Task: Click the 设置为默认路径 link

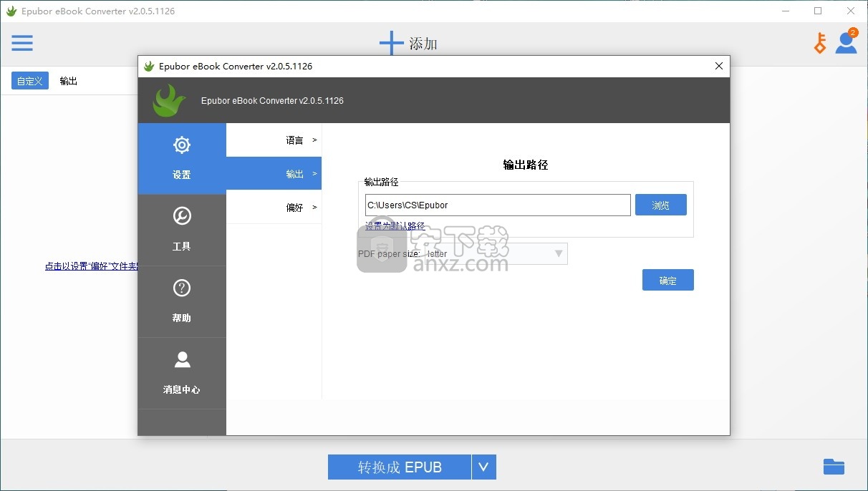Action: pyautogui.click(x=395, y=225)
